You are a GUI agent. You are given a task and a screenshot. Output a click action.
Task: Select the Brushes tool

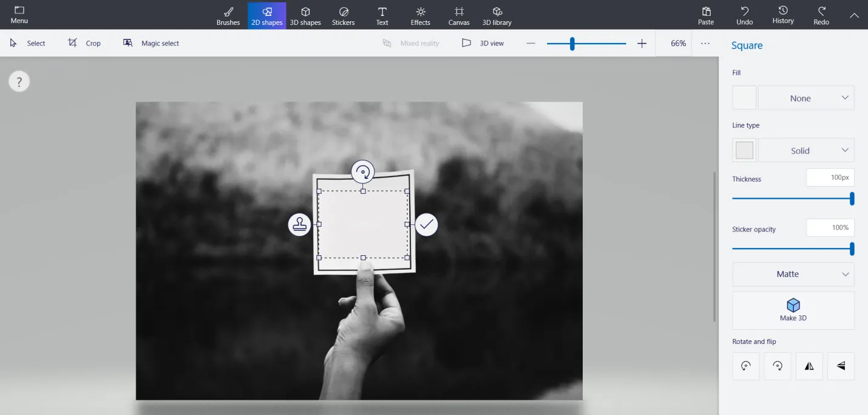pyautogui.click(x=228, y=16)
